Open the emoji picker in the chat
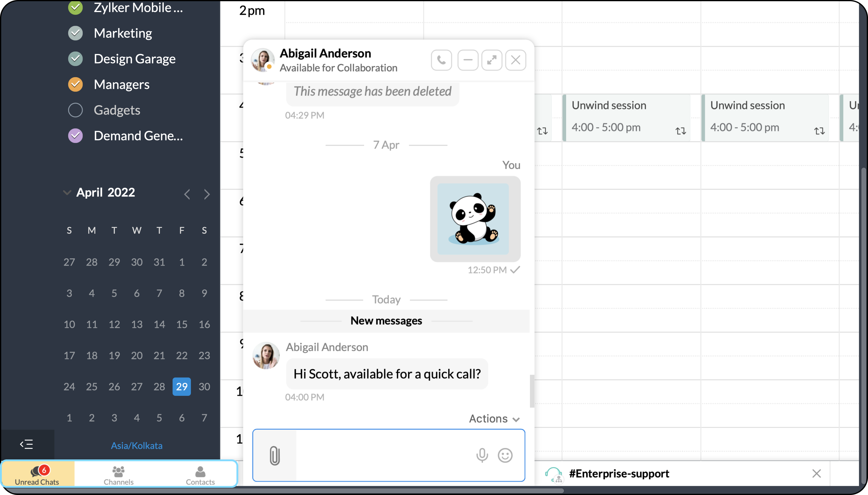Screen dimensions: 868x495 coord(505,456)
